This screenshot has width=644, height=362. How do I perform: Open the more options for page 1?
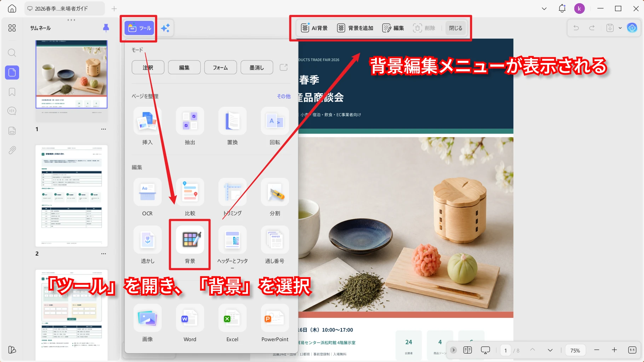[103, 129]
